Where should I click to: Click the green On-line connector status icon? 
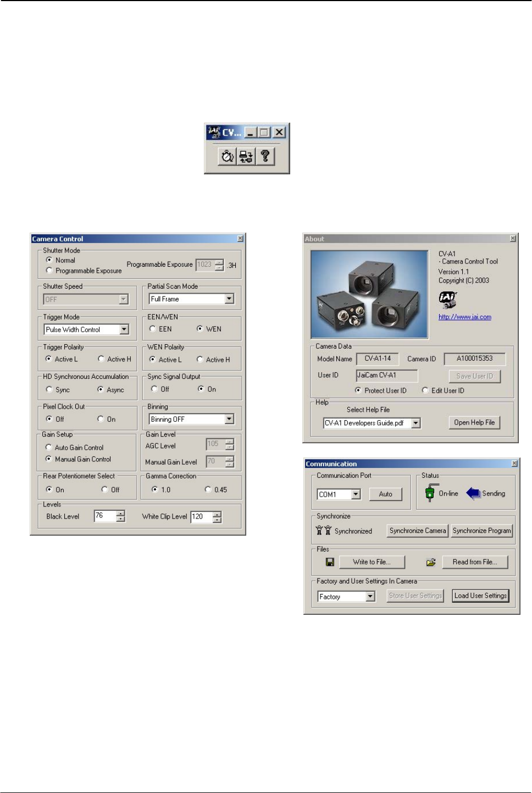tap(430, 493)
